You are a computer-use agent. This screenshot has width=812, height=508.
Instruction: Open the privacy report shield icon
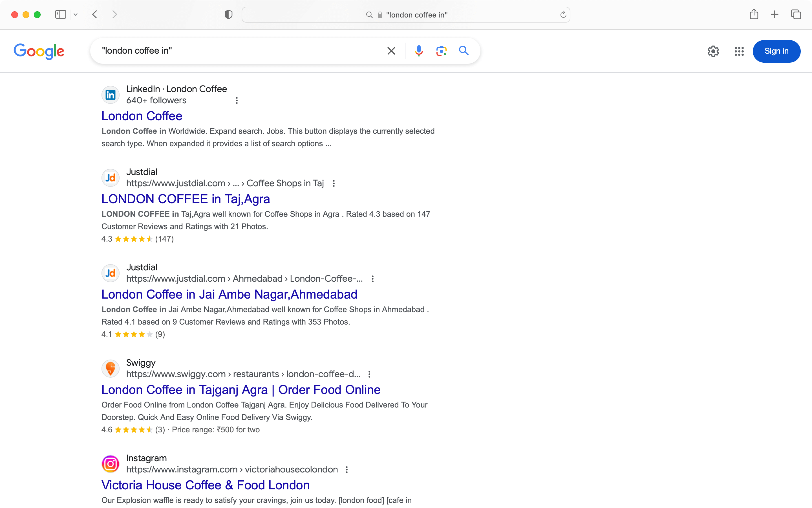pos(228,14)
